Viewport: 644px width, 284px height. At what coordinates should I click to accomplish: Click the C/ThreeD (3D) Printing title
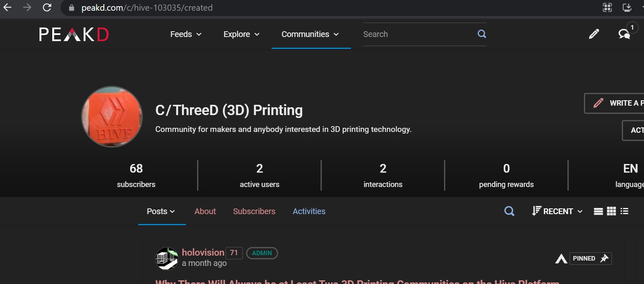click(229, 110)
